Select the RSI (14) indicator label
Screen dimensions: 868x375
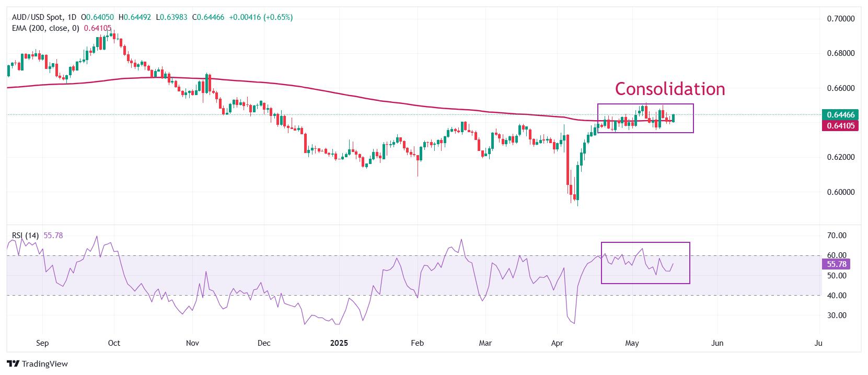(x=25, y=236)
